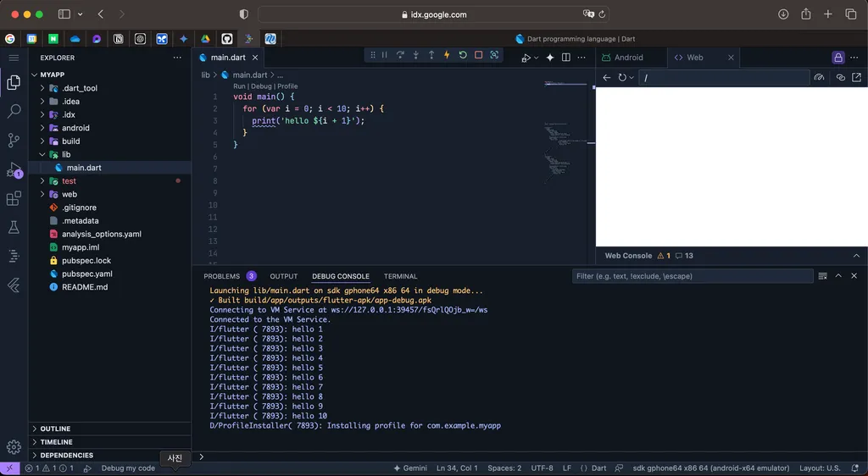The width and height of the screenshot is (868, 476).
Task: Click the purple lock icon in preview panel
Action: [838, 58]
